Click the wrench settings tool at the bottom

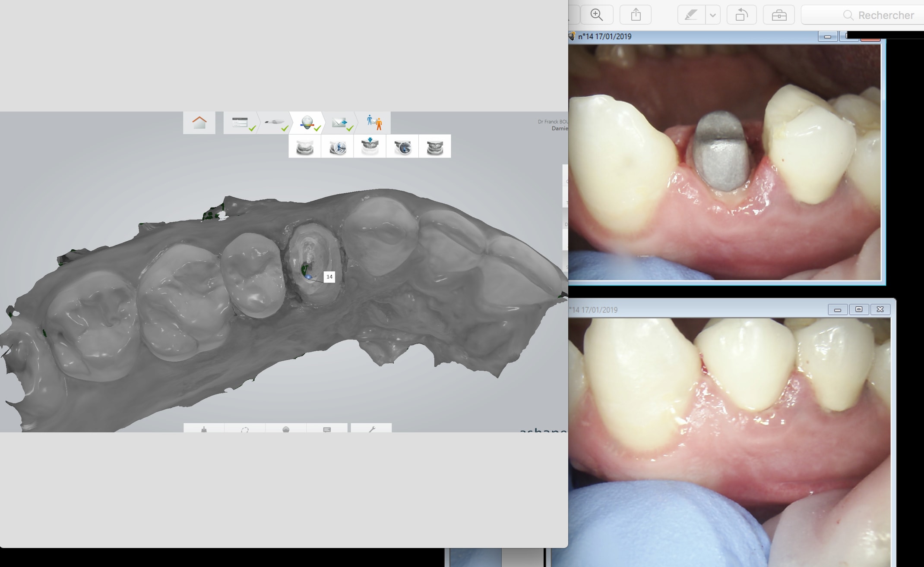(371, 429)
